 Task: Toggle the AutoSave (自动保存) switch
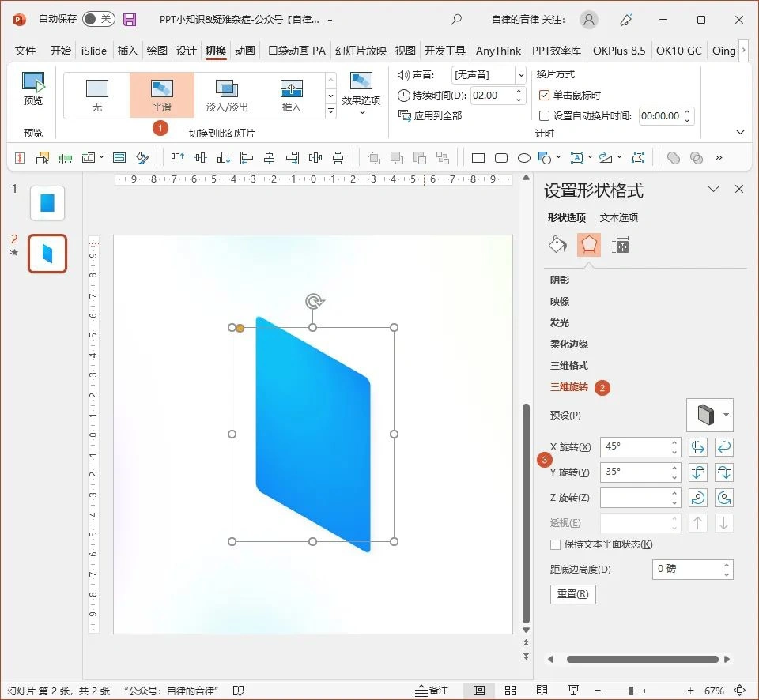(x=98, y=20)
